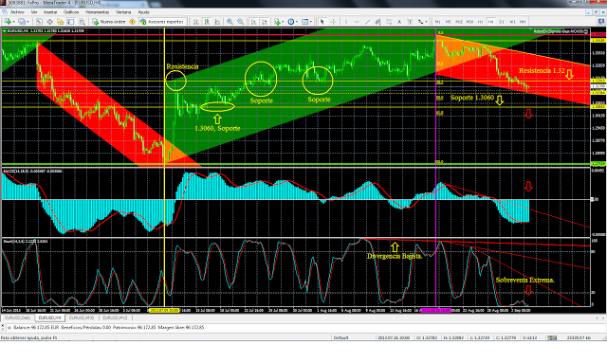The height and width of the screenshot is (364, 607).
Task: Select the vertical line drawing tool
Action: 345,22
